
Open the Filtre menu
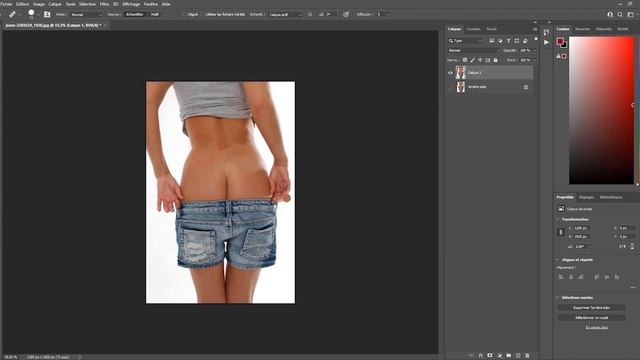[104, 4]
